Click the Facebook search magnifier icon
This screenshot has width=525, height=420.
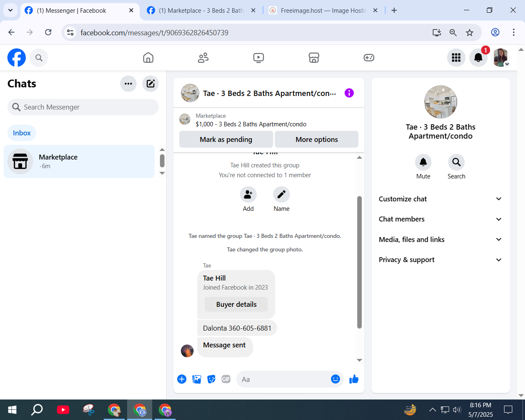point(39,58)
